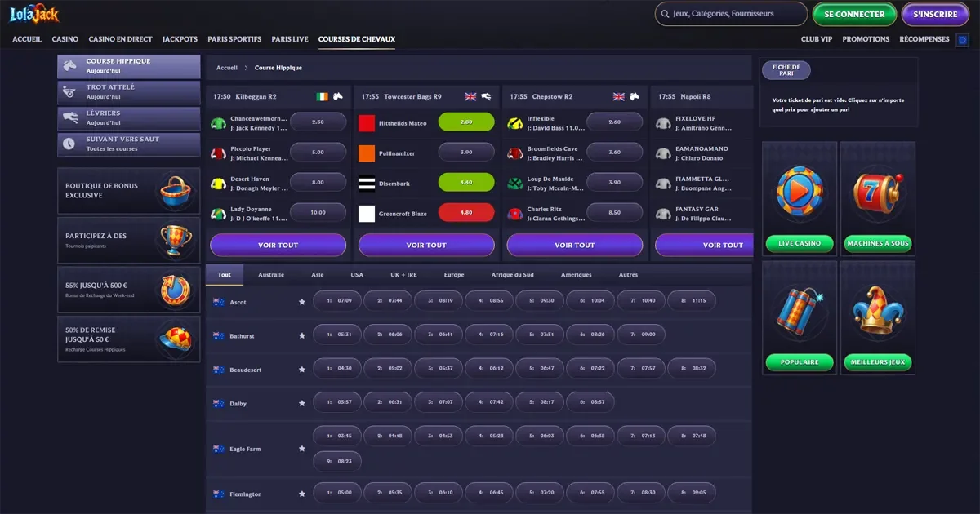The height and width of the screenshot is (514, 980).
Task: Click the jockey cap remise icon
Action: pyautogui.click(x=175, y=339)
